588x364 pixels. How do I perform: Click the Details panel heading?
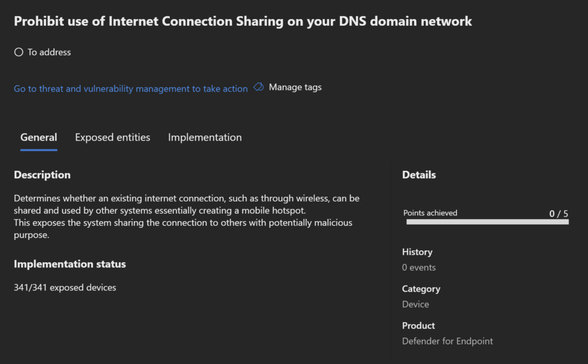pyautogui.click(x=419, y=175)
